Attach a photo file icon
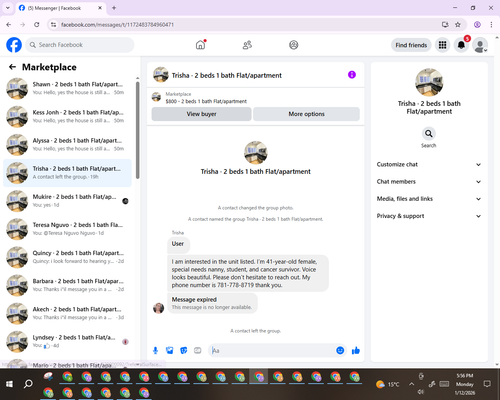Viewport: 500px width, 400px height. pos(169,350)
